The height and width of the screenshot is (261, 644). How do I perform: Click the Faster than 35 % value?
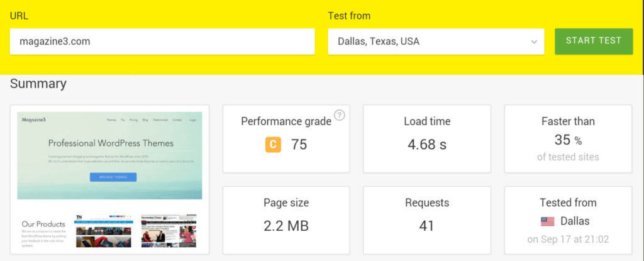pos(568,140)
